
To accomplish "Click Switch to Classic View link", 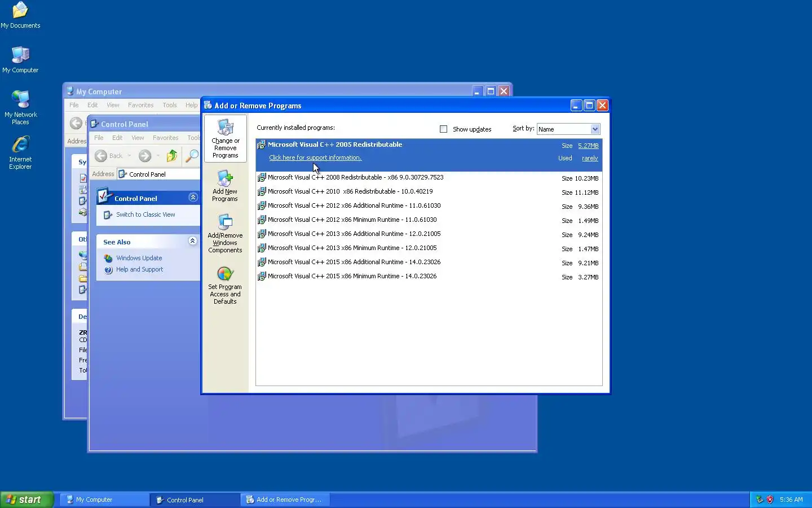I will pyautogui.click(x=145, y=214).
